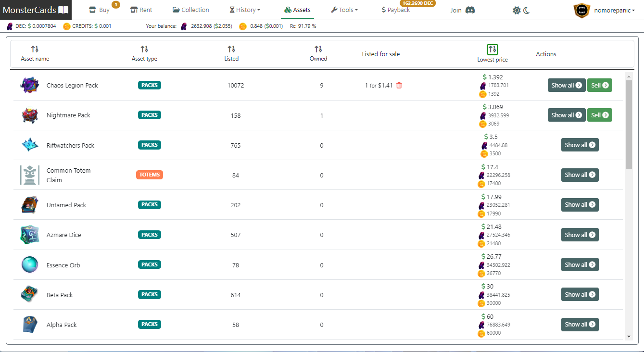Screen dimensions: 644x352
Task: Go to the Collection tab
Action: [x=190, y=10]
